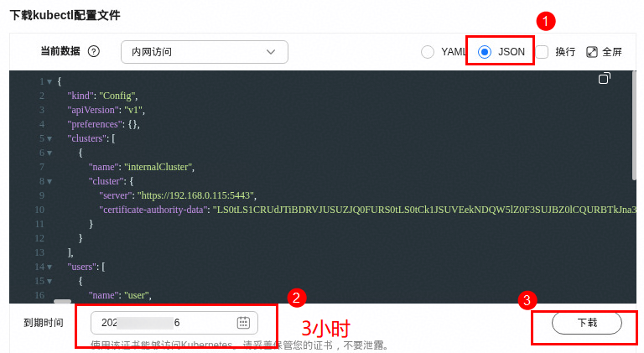Select the YAML format radio button

click(428, 52)
